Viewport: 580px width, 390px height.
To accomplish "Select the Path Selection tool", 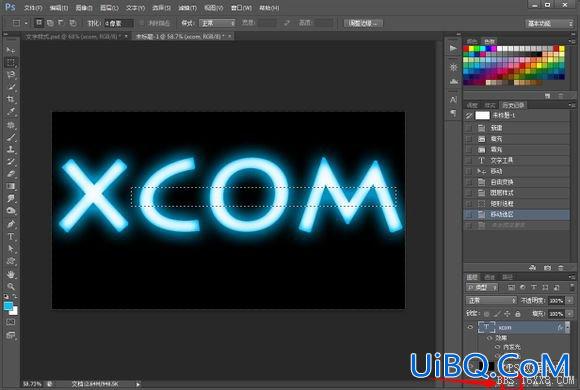I will 11,249.
